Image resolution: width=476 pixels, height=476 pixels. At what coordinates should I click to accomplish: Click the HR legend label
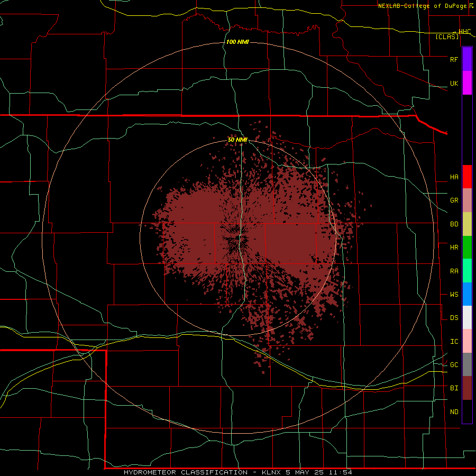pyautogui.click(x=454, y=248)
